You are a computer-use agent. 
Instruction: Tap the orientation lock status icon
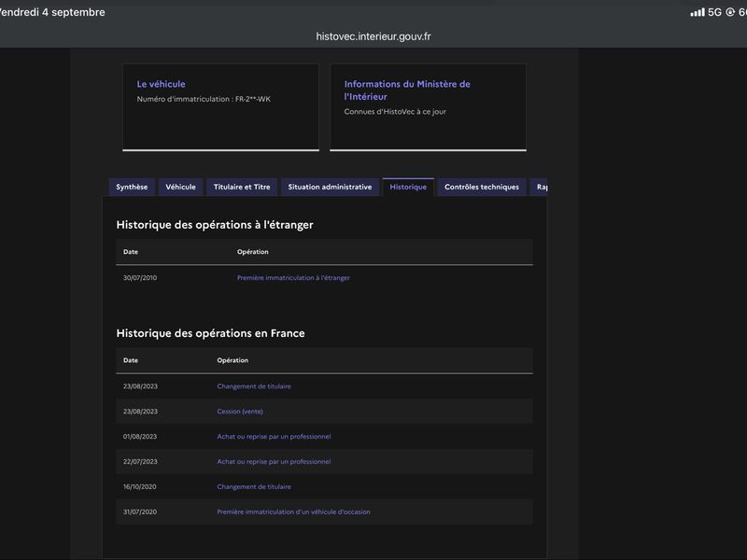730,12
